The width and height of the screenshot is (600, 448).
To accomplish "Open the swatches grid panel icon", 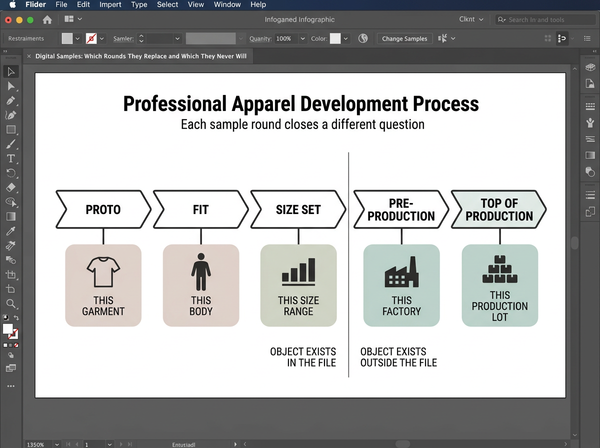I will (x=590, y=106).
